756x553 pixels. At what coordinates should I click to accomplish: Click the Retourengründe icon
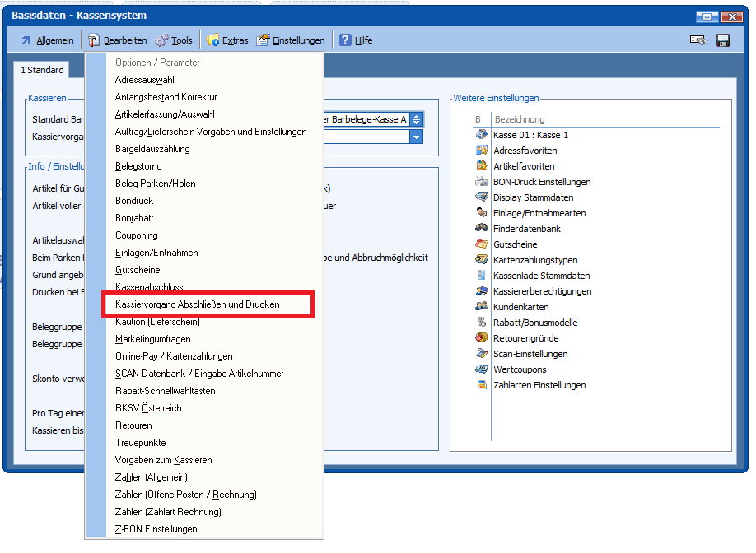click(482, 338)
